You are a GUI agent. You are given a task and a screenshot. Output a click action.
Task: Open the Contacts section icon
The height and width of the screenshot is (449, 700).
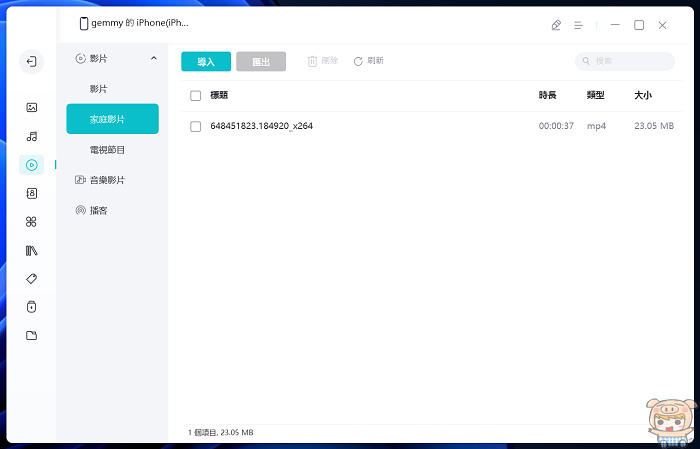[32, 193]
